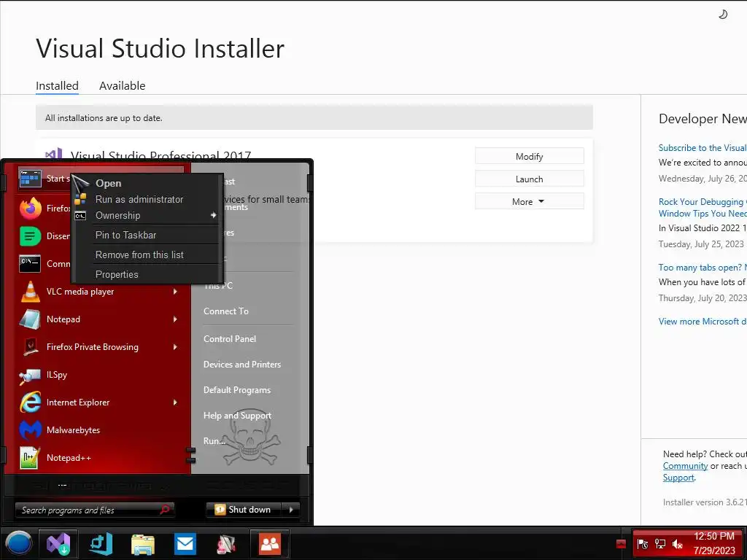Viewport: 747px width, 560px height.
Task: Open the pink and gray taskbar application
Action: [x=227, y=544]
